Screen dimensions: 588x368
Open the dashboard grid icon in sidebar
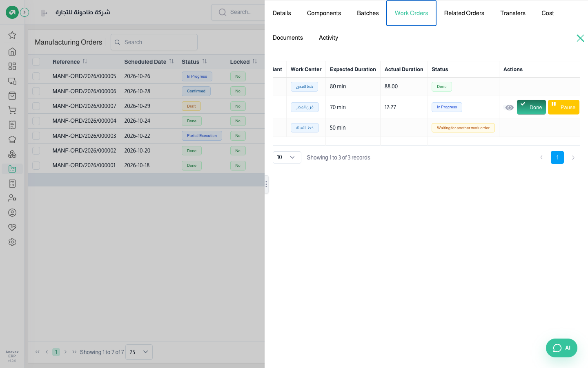click(12, 66)
